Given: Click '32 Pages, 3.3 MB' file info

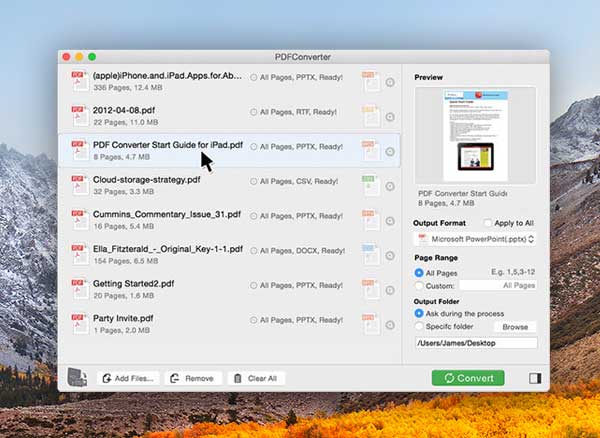Looking at the screenshot, I should [123, 192].
